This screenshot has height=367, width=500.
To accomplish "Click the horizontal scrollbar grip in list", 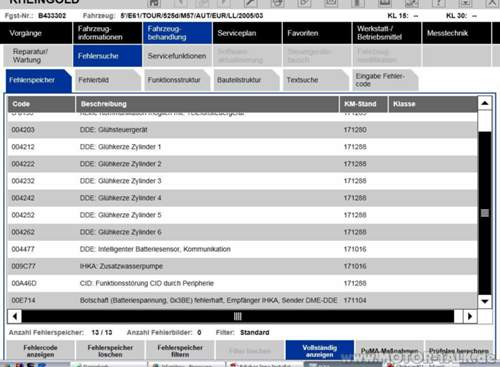I will [237, 316].
